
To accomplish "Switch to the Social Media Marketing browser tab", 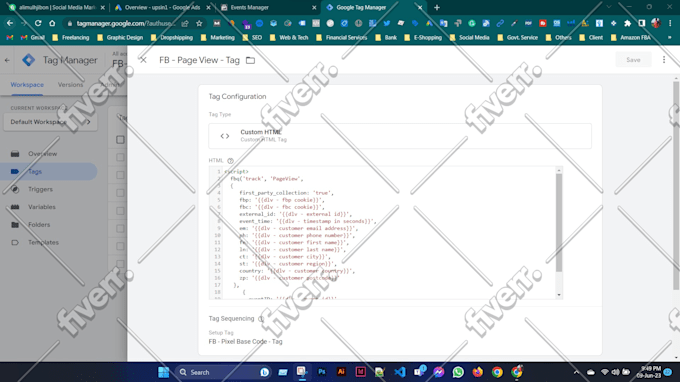I will (x=57, y=7).
